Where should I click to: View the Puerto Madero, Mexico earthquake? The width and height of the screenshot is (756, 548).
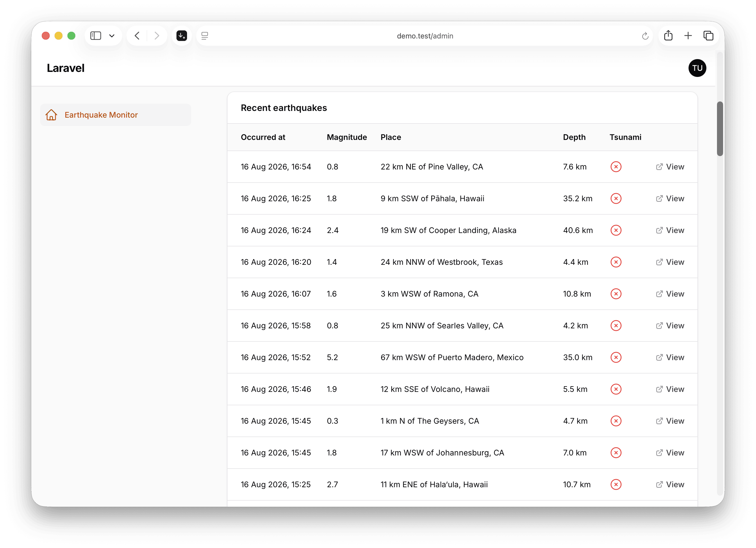[670, 357]
